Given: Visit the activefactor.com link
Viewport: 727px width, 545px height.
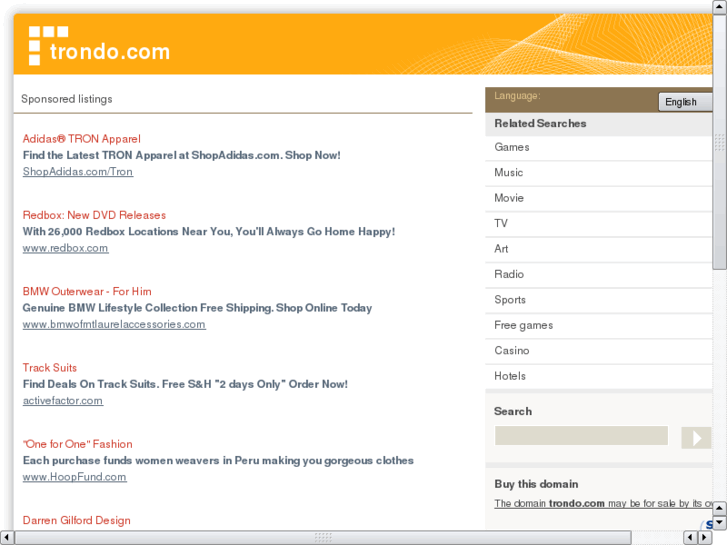Looking at the screenshot, I should click(x=63, y=401).
